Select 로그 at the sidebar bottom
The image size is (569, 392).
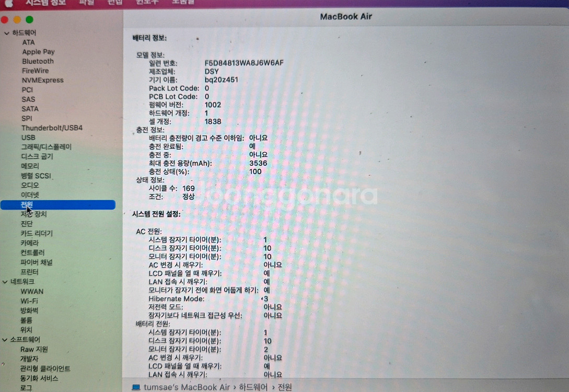(x=26, y=388)
